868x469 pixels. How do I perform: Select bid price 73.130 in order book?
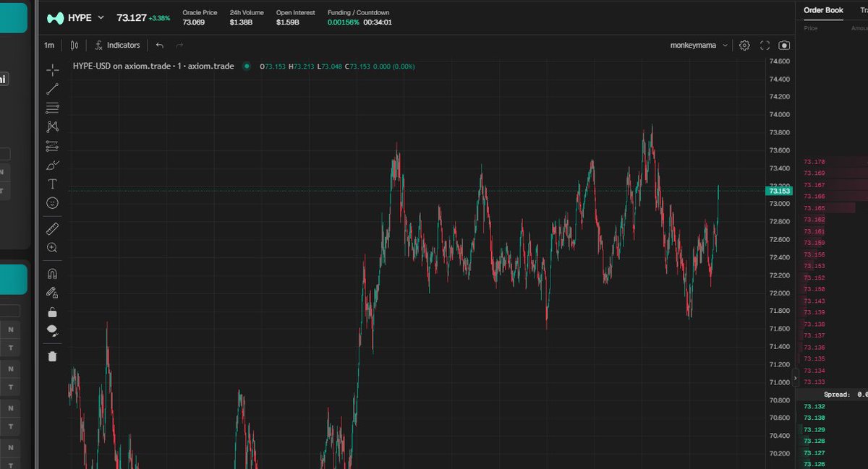(814, 418)
